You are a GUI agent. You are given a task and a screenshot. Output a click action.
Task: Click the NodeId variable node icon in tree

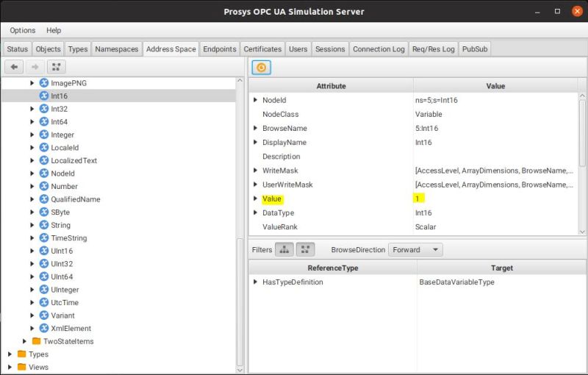[x=44, y=174]
